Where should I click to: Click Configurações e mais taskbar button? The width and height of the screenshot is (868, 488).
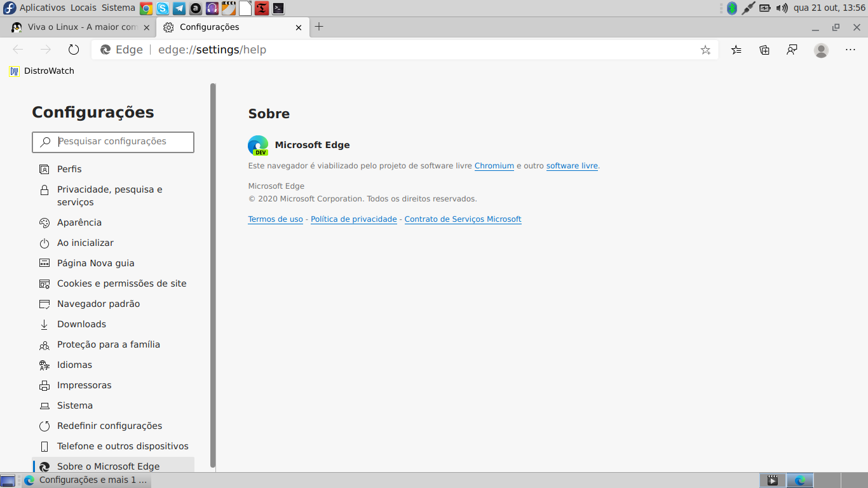[x=86, y=480]
